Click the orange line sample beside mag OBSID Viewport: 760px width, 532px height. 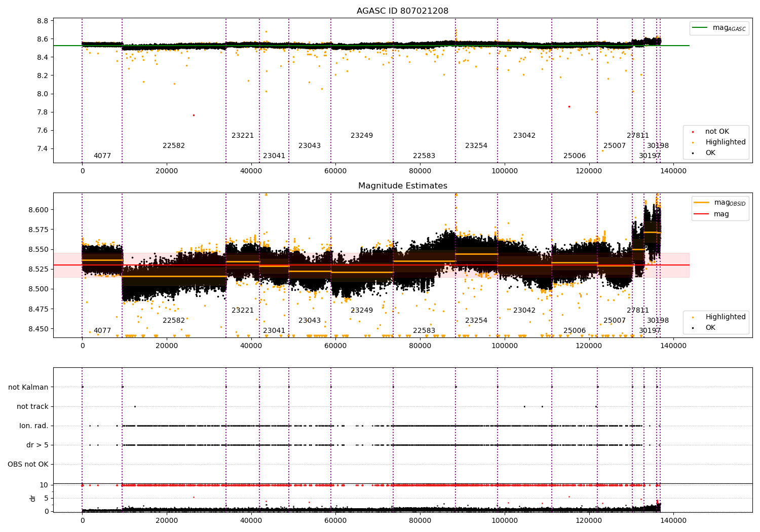[x=701, y=203]
